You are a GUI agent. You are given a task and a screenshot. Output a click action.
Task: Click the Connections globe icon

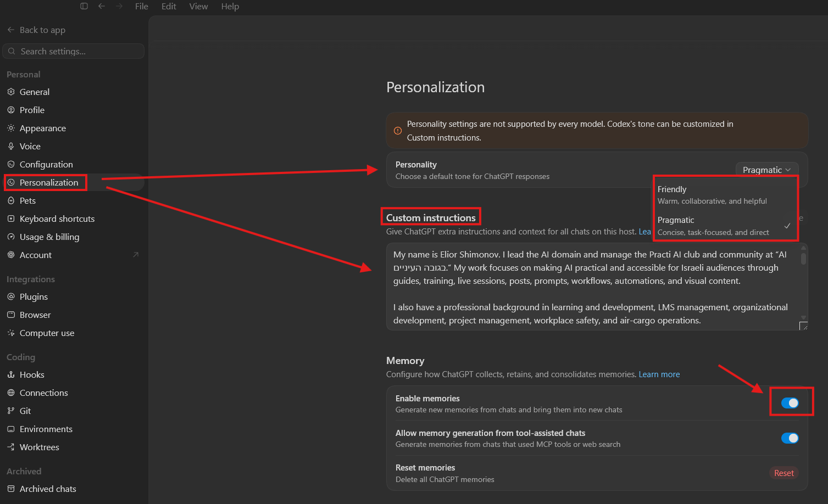click(x=11, y=393)
